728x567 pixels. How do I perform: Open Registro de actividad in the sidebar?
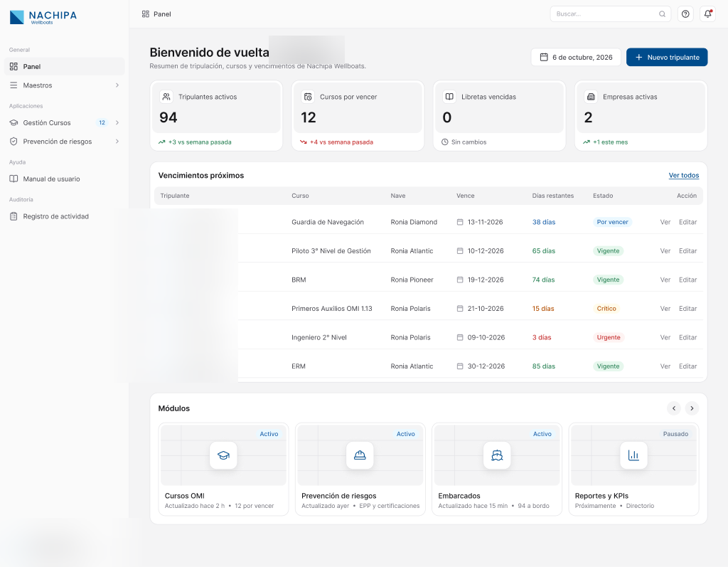pos(65,216)
